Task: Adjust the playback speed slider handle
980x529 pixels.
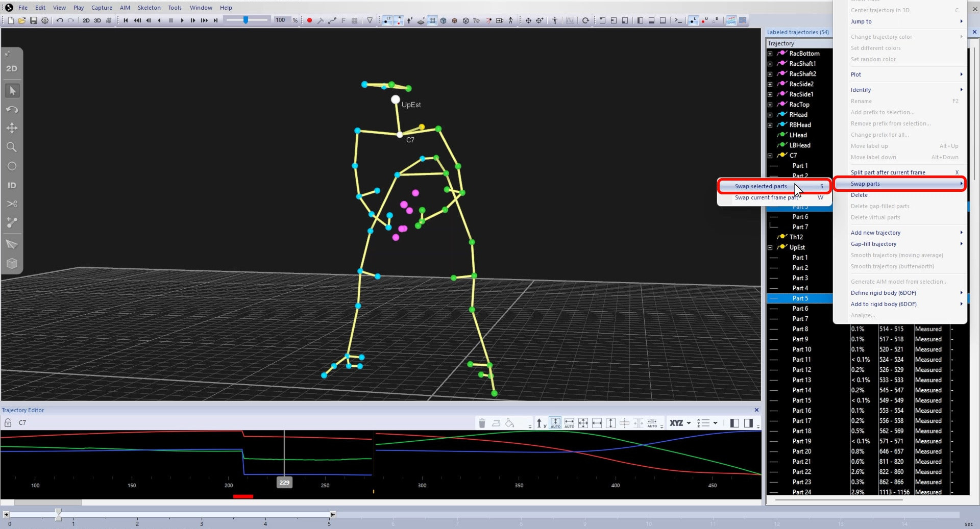Action: click(246, 20)
